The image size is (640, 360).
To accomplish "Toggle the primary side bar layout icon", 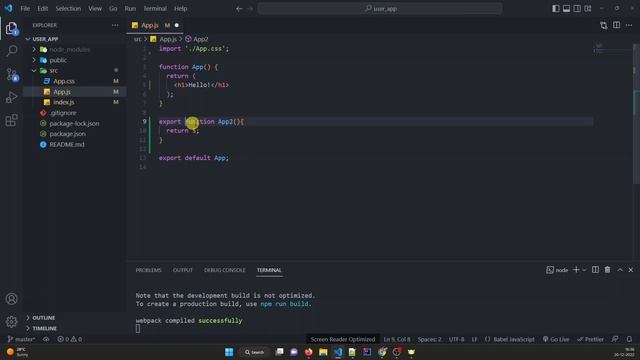I will pyautogui.click(x=556, y=9).
